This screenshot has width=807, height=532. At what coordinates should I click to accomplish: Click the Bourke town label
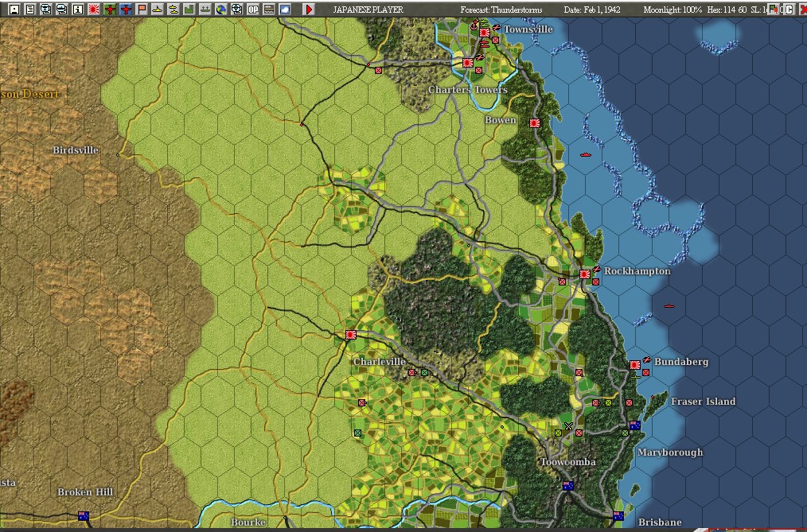coord(248,522)
